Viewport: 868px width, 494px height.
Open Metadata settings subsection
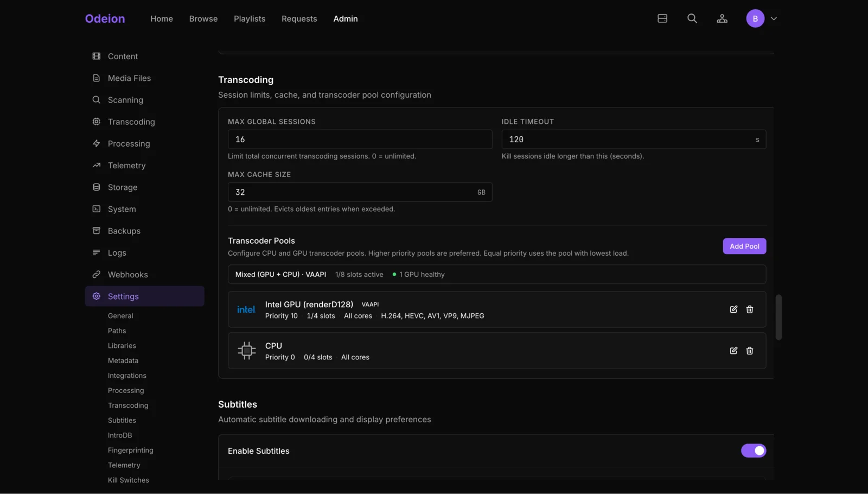coord(123,360)
